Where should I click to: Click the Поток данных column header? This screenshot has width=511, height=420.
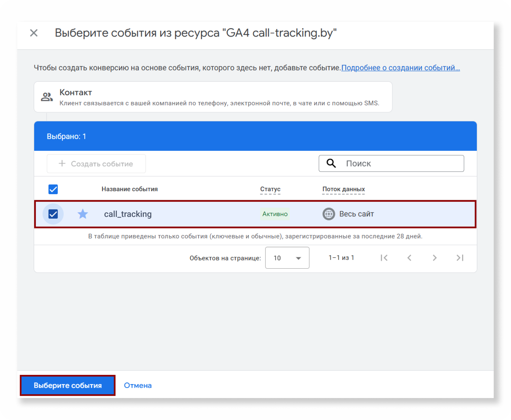(x=344, y=189)
